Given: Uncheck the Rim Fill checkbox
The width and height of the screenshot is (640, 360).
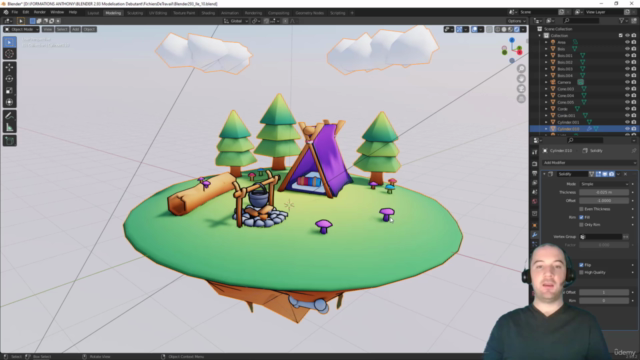Looking at the screenshot, I should [x=581, y=217].
